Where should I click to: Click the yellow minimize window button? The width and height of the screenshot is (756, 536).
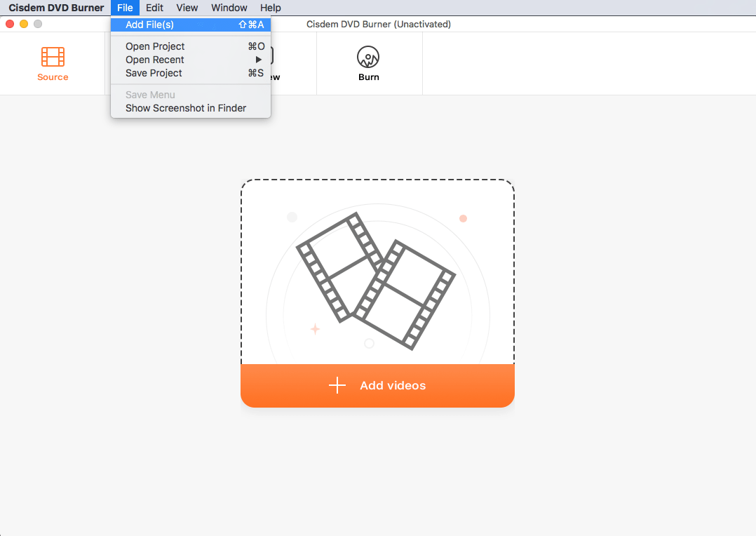(x=24, y=24)
